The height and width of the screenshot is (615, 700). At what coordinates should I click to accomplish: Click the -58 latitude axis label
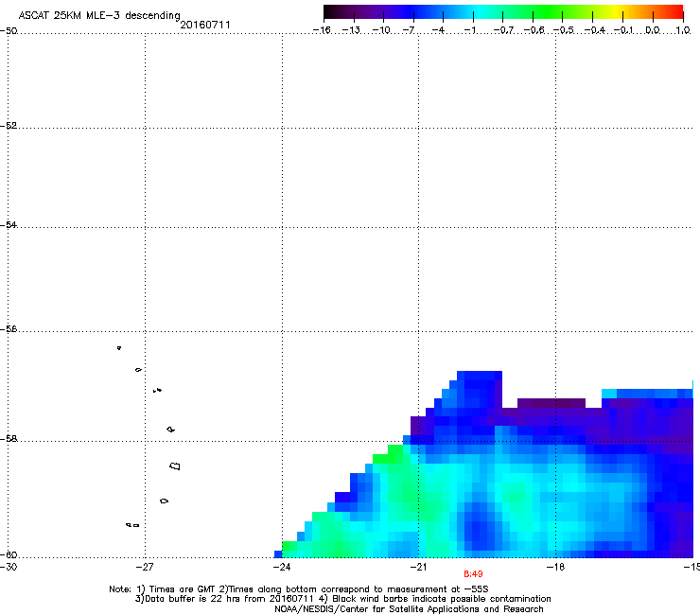9,439
